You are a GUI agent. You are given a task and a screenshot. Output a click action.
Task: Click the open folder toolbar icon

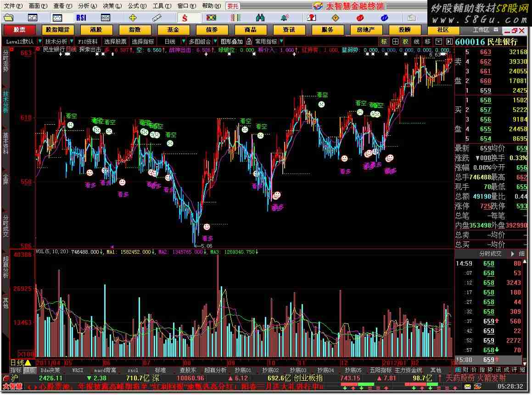click(x=8, y=17)
